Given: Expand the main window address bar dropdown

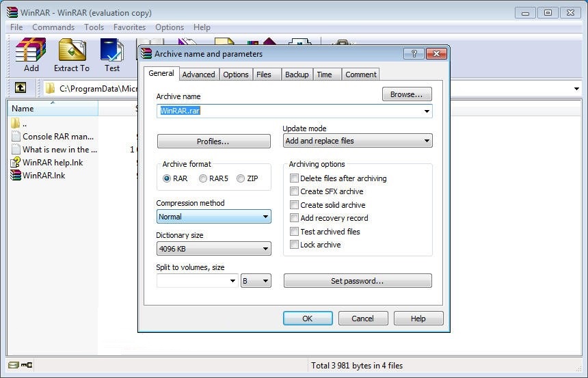Looking at the screenshot, I should 576,88.
